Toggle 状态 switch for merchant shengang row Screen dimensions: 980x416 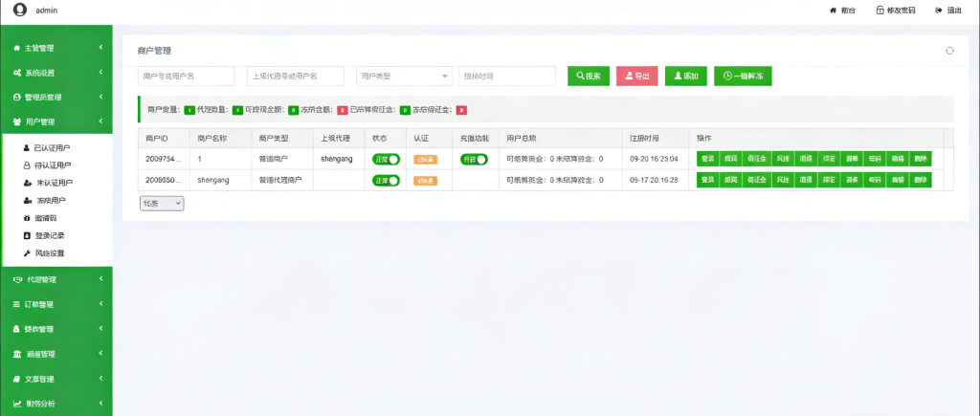tap(386, 181)
